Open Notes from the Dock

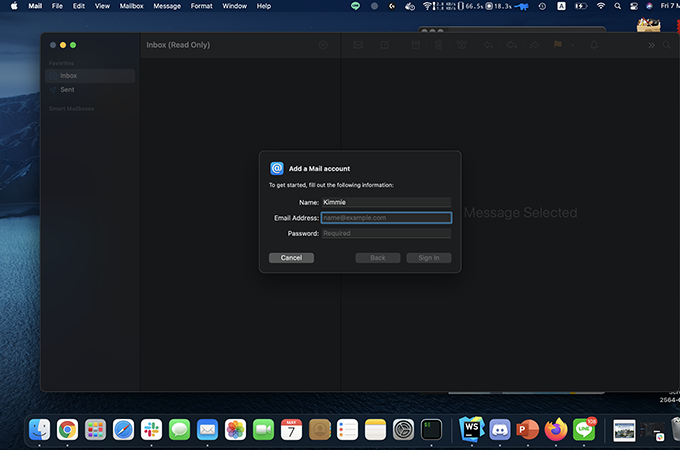coord(375,430)
